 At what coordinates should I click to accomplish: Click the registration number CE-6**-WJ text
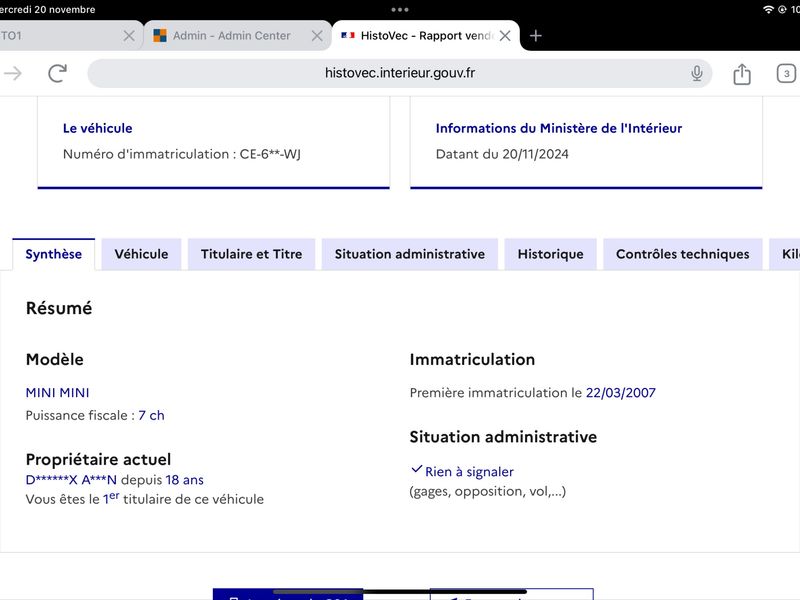pyautogui.click(x=270, y=154)
